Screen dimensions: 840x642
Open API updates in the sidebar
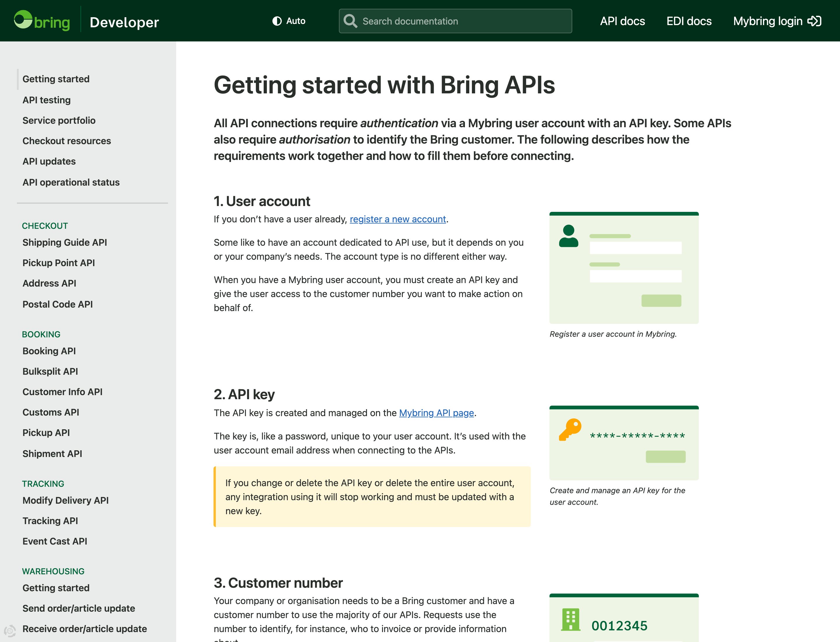[x=49, y=161]
